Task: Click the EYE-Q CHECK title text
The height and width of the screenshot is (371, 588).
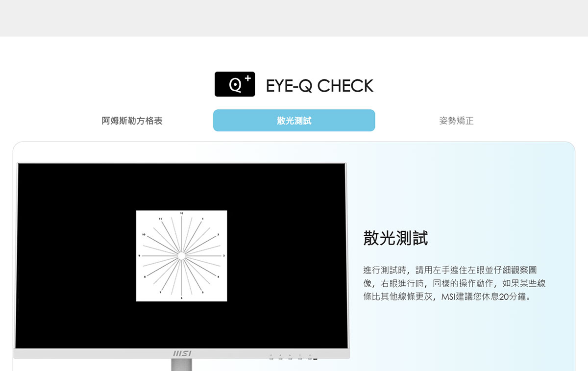Action: (319, 86)
